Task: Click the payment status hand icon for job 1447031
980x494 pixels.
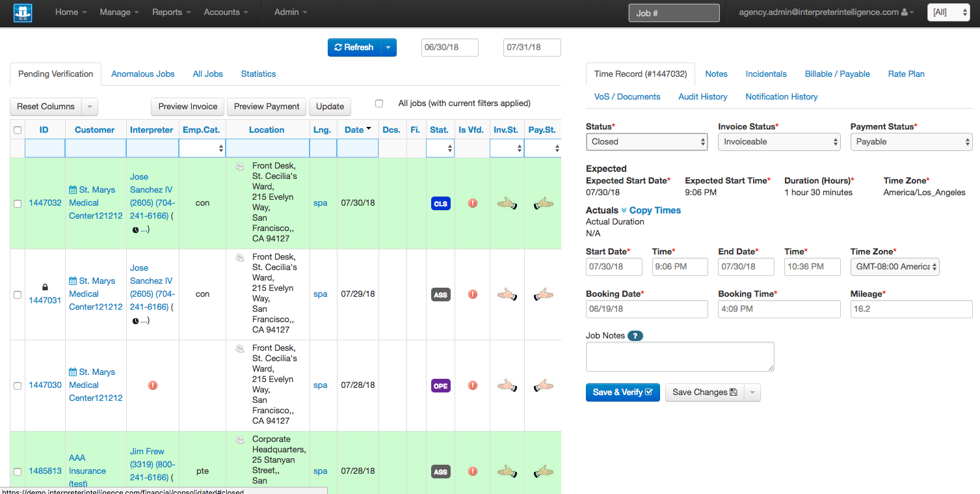Action: point(543,294)
